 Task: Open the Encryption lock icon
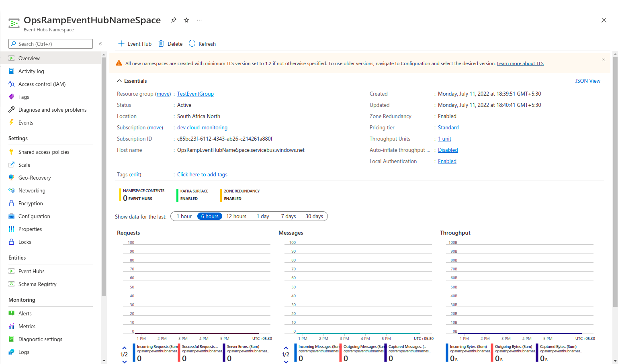click(12, 203)
